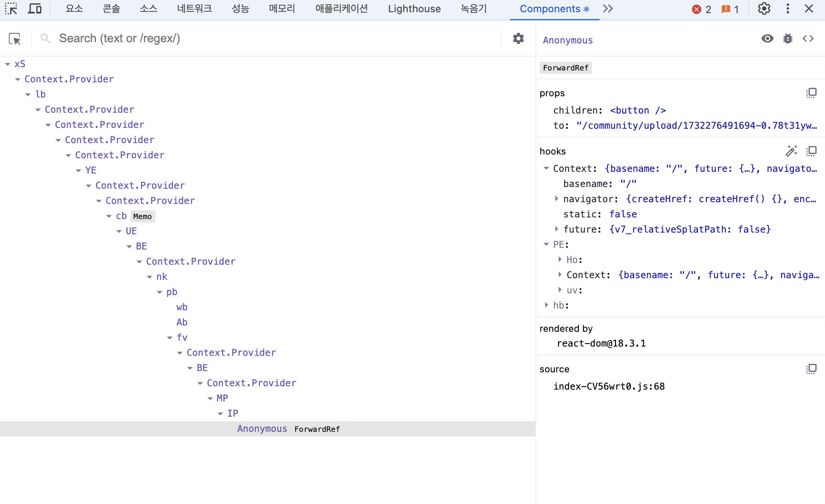The image size is (825, 504).
Task: Toggle device toolbar icon
Action: (x=35, y=9)
